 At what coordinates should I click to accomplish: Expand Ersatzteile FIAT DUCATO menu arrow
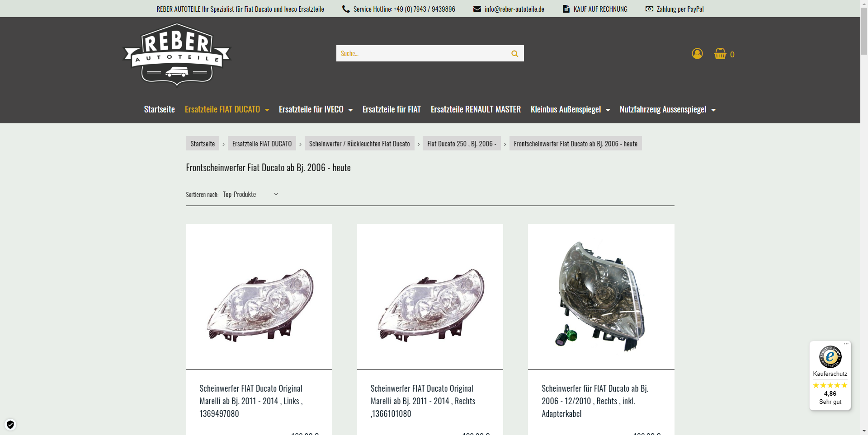[x=267, y=110]
